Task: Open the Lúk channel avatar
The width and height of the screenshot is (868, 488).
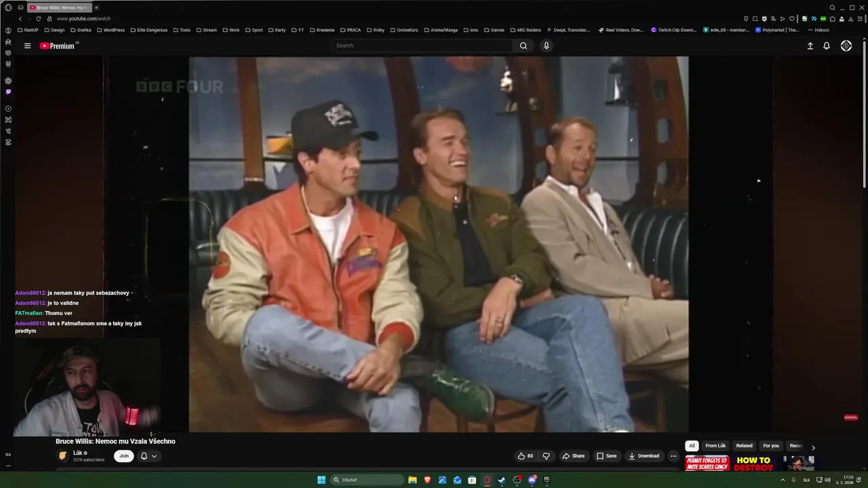Action: click(x=62, y=455)
